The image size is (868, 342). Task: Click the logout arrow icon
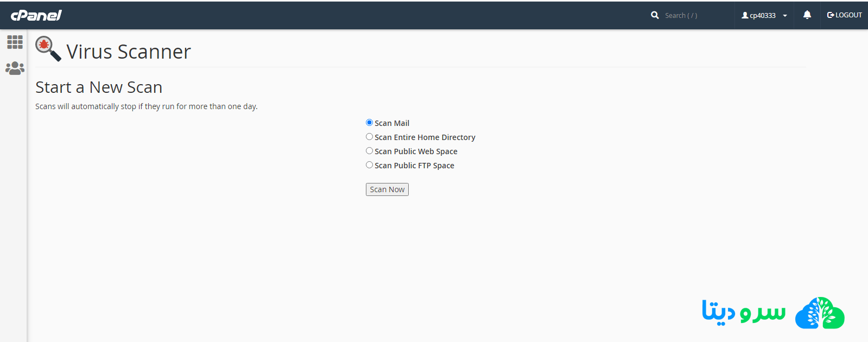tap(830, 15)
